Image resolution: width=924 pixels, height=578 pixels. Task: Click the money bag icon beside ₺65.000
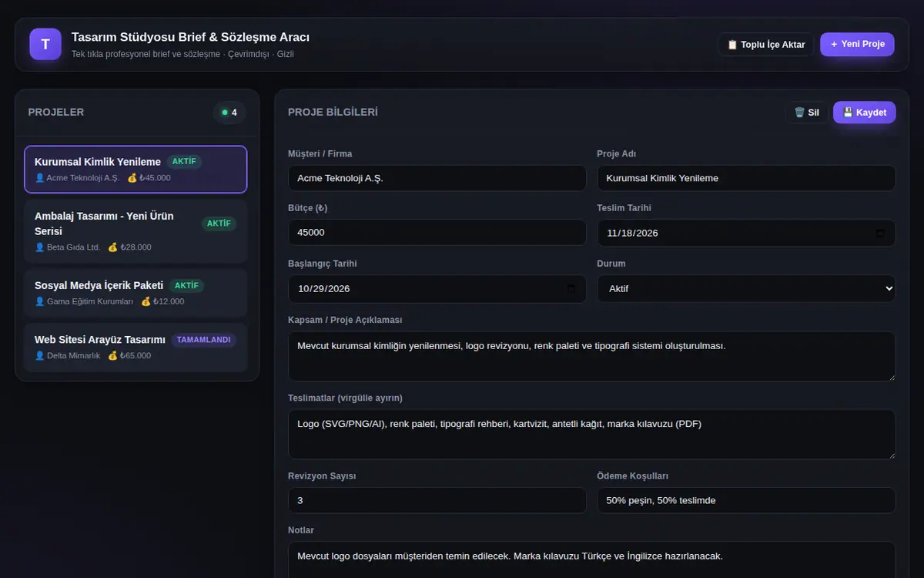click(112, 355)
